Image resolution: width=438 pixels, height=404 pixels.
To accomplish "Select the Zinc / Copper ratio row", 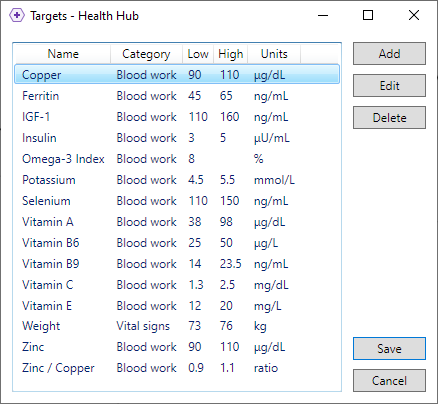I will pos(177,368).
